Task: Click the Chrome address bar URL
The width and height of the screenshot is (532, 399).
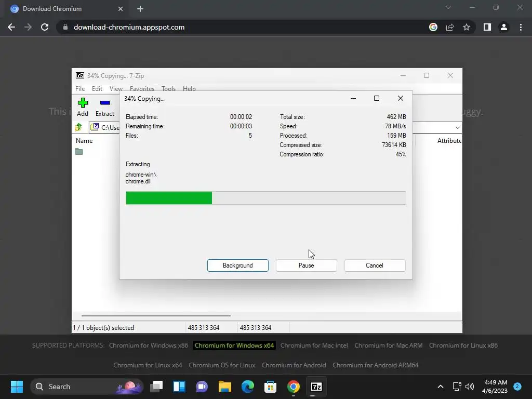Action: (129, 27)
